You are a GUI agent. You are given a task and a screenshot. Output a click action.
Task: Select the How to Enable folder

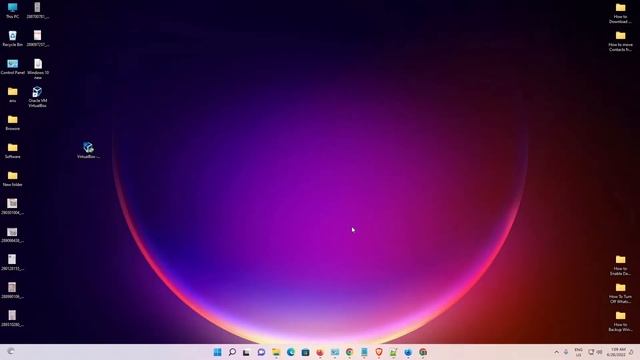pos(620,265)
